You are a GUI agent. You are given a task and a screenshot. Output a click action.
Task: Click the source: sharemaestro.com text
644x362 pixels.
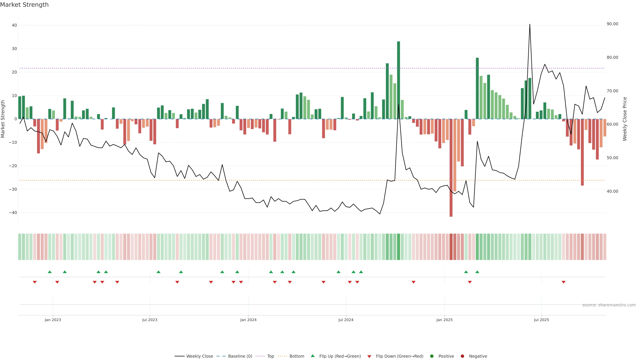coord(609,305)
